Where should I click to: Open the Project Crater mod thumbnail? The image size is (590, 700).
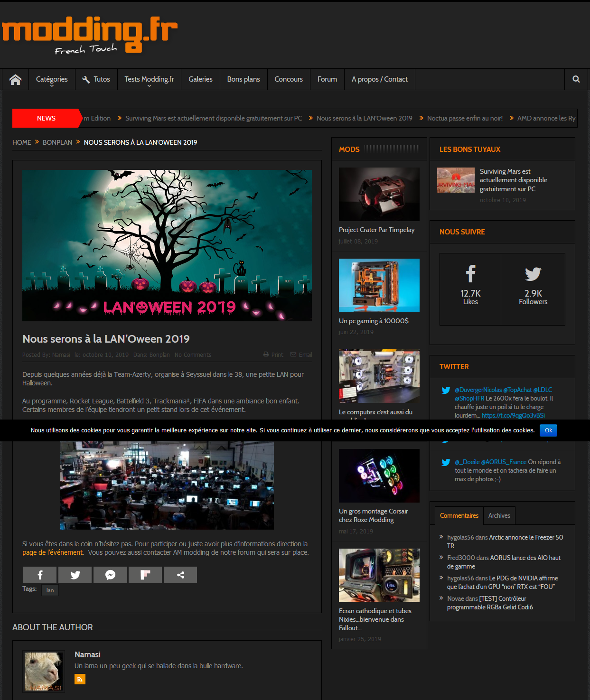(x=379, y=194)
